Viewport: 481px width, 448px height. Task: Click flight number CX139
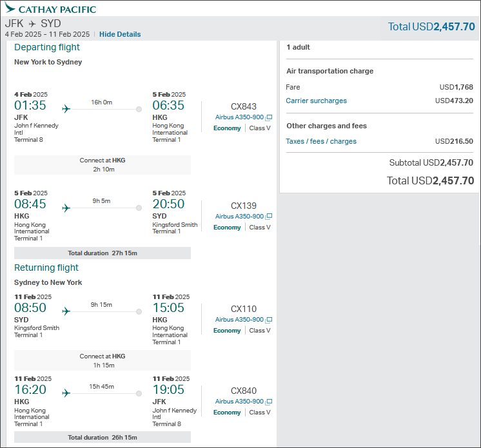click(244, 206)
